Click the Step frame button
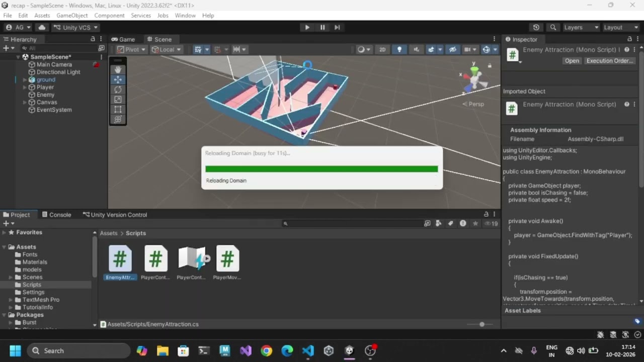This screenshot has height=362, width=644. coord(337,28)
